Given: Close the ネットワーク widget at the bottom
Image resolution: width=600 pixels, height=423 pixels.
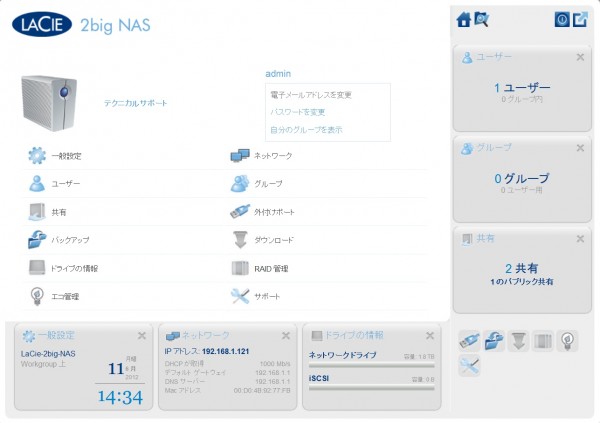Looking at the screenshot, I should pos(285,335).
